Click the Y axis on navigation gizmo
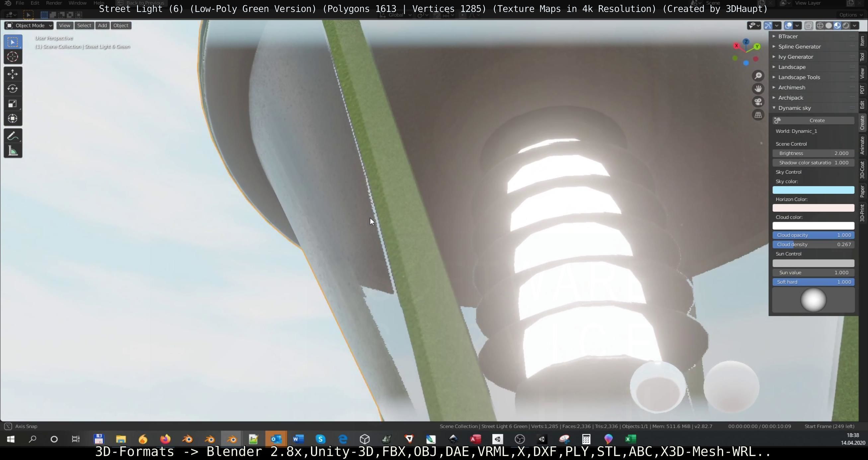Image resolution: width=868 pixels, height=460 pixels. pos(757,46)
